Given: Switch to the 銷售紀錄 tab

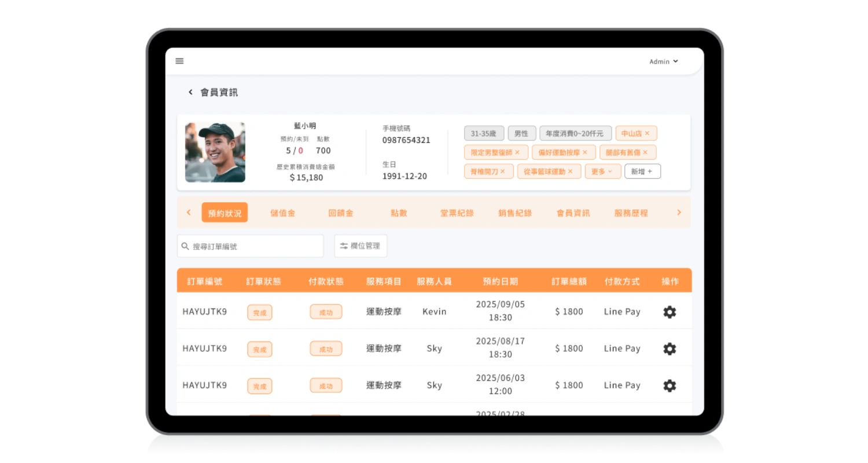Looking at the screenshot, I should point(514,212).
